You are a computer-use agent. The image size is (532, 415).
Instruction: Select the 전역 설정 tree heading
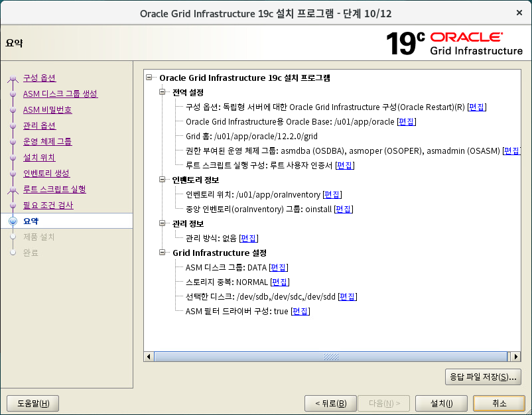(x=188, y=92)
